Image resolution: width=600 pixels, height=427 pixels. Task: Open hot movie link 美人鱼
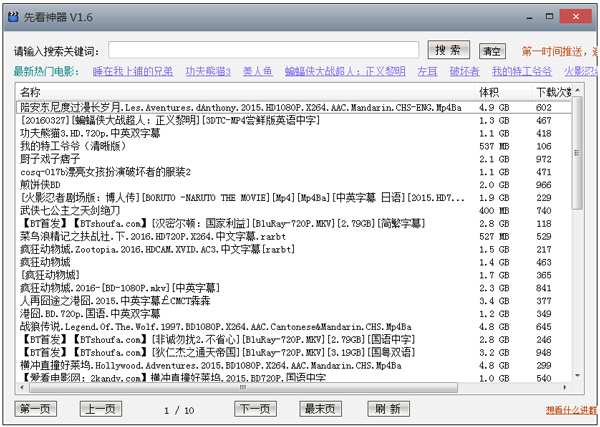click(258, 71)
